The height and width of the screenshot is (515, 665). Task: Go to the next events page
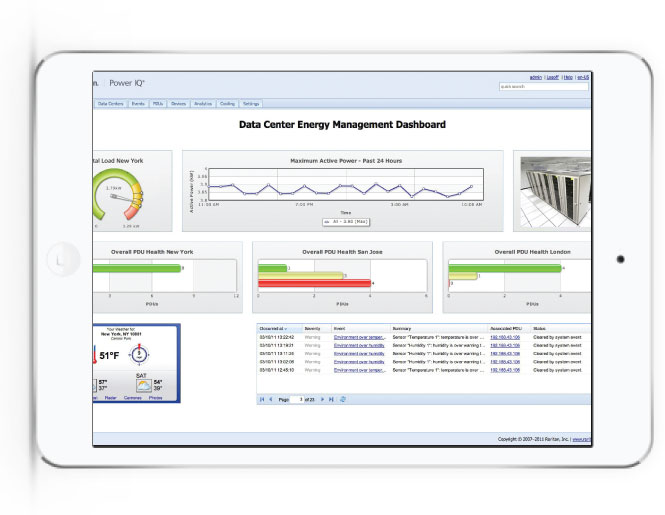click(x=323, y=399)
